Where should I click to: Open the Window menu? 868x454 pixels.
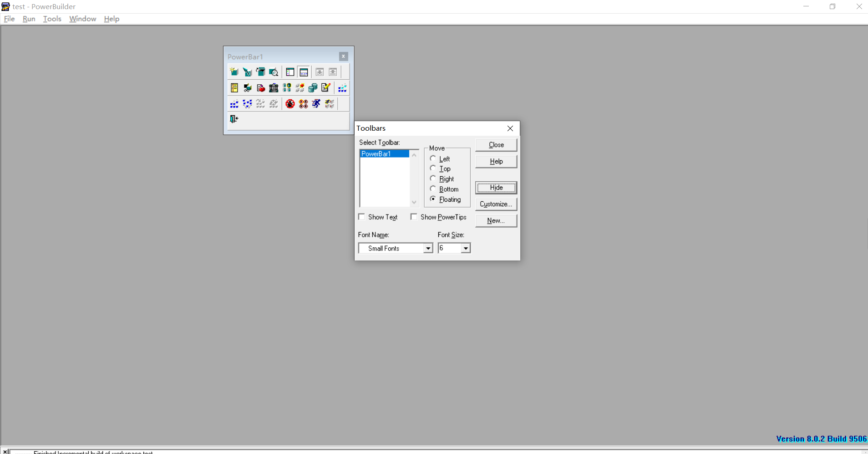(x=82, y=19)
